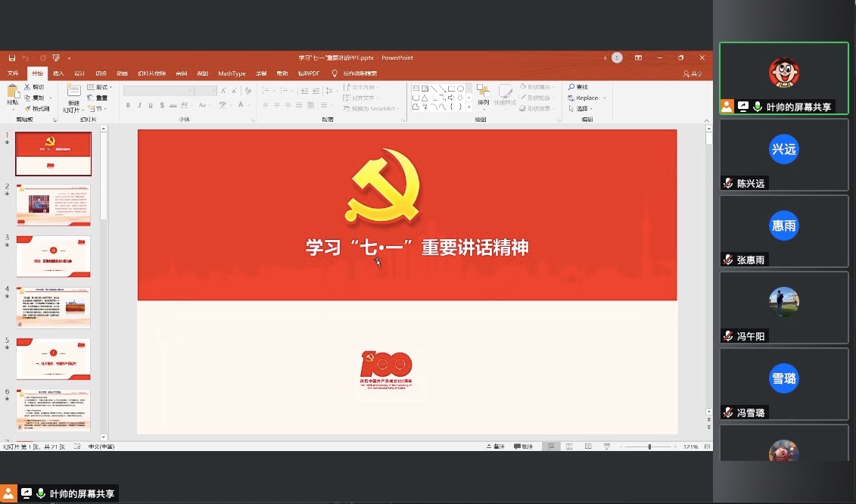Click participant 冯午阳's video tile
This screenshot has width=856, height=504.
tap(784, 308)
